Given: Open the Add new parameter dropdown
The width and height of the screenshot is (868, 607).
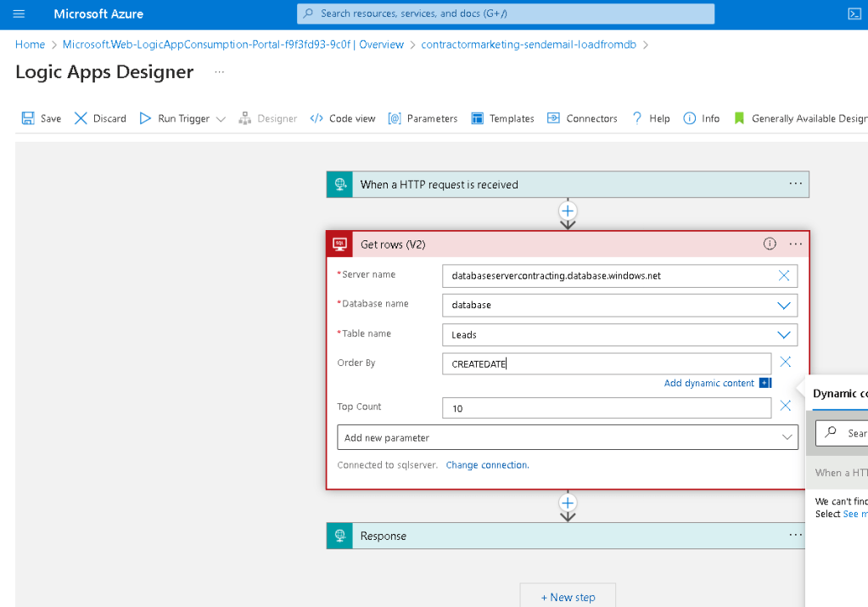Looking at the screenshot, I should (568, 437).
